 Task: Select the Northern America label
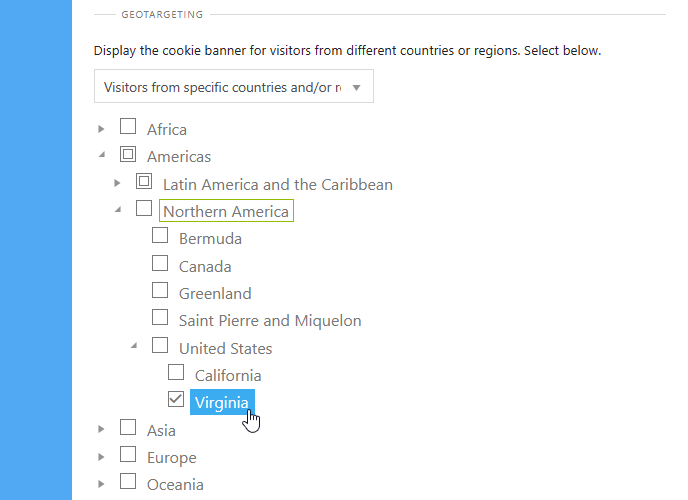click(226, 211)
